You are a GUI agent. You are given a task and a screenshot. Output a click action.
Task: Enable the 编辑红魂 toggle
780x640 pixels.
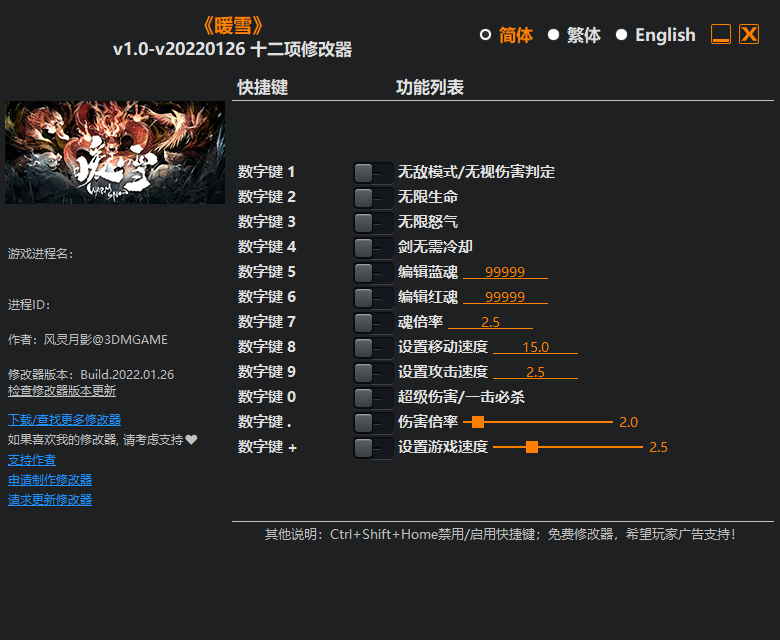click(x=373, y=298)
